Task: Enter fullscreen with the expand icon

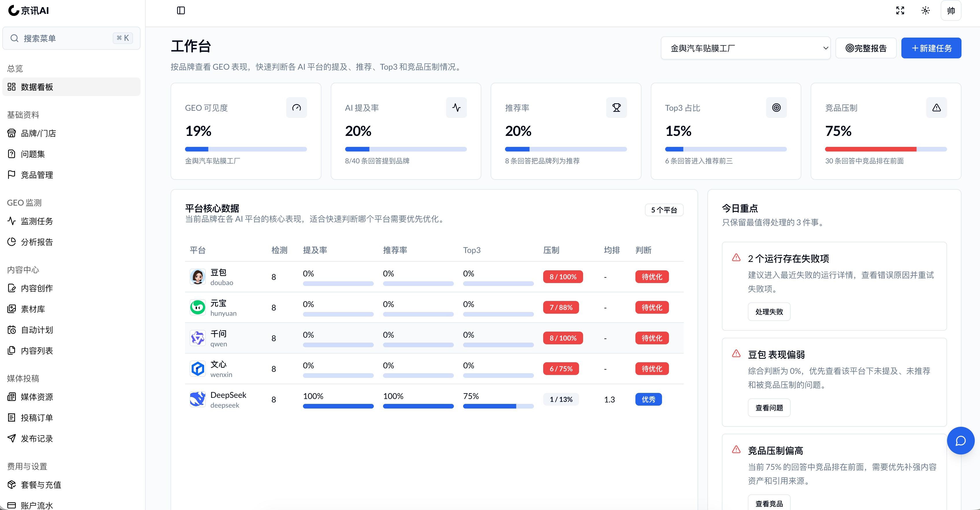Action: (x=900, y=11)
